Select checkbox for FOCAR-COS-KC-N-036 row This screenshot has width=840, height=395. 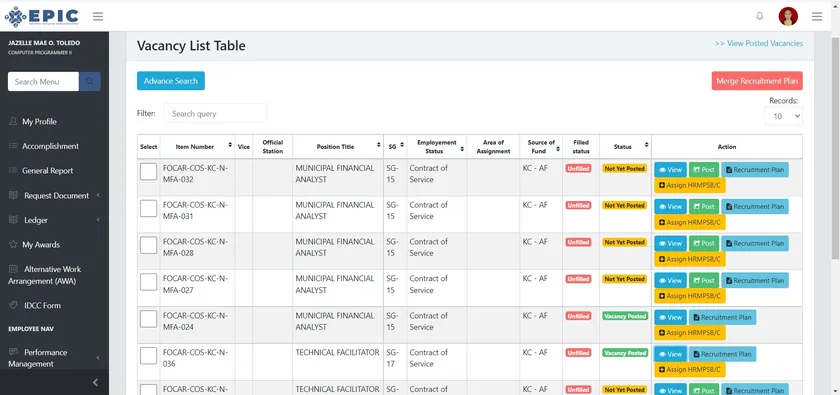click(x=148, y=356)
